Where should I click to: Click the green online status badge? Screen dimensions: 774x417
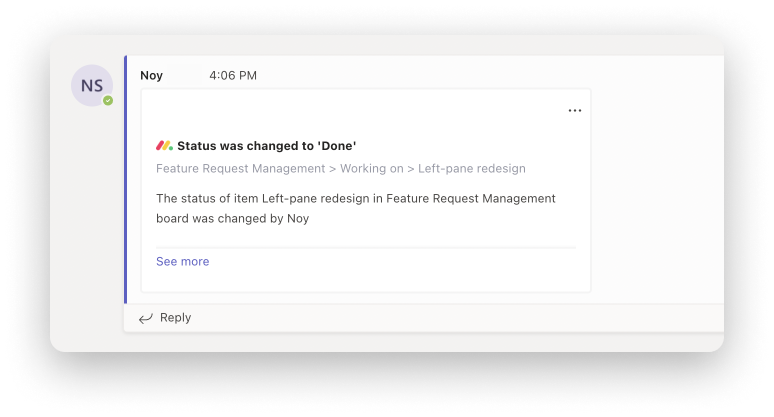[108, 101]
